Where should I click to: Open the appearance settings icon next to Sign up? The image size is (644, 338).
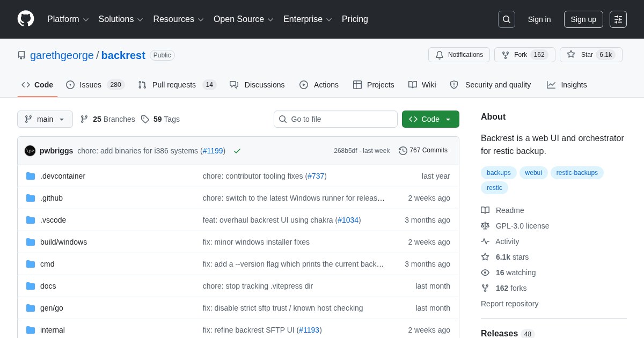[x=618, y=19]
